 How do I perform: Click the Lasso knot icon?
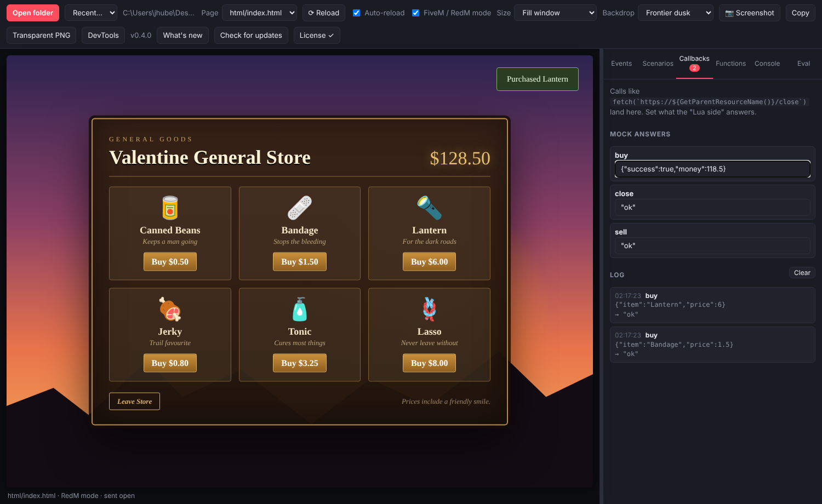tap(429, 310)
